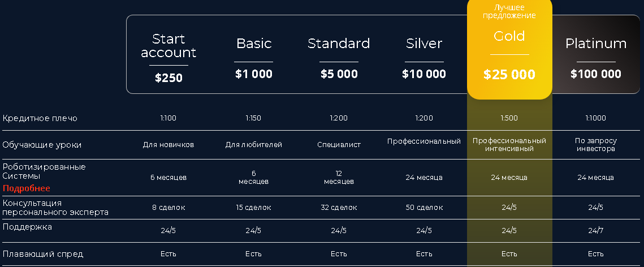Click the 24/7 support cell
The image size is (644, 267).
[595, 230]
